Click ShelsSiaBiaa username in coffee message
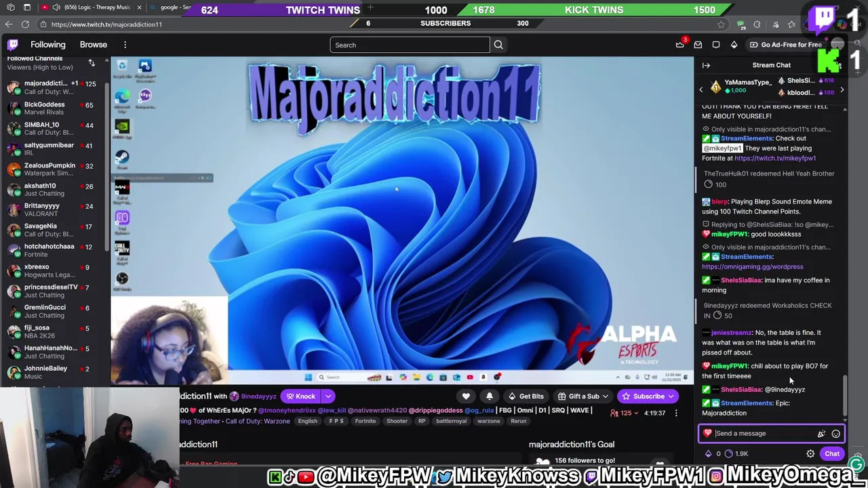Image resolution: width=868 pixels, height=488 pixels. [741, 280]
